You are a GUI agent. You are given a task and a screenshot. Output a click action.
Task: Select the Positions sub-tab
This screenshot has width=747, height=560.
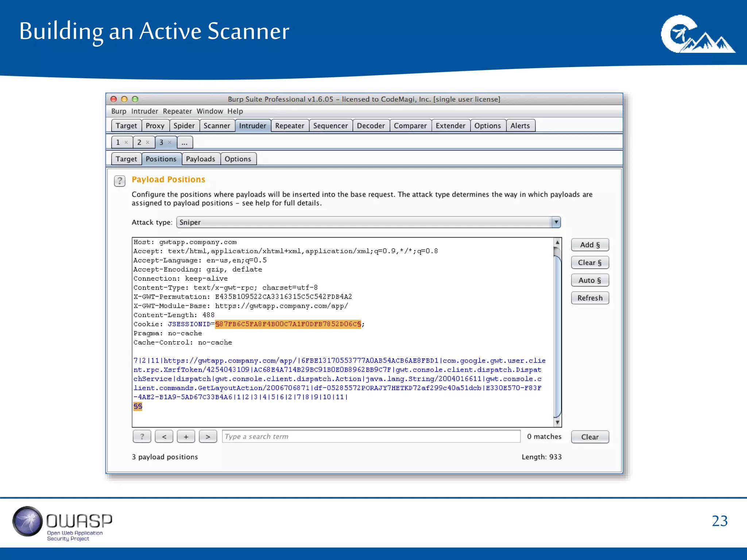161,159
